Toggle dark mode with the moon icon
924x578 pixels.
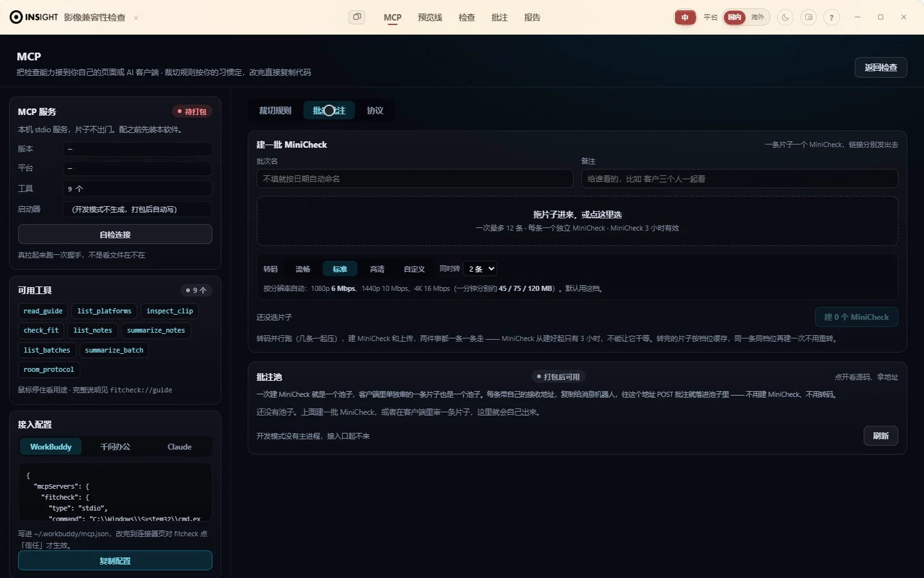[x=785, y=17]
